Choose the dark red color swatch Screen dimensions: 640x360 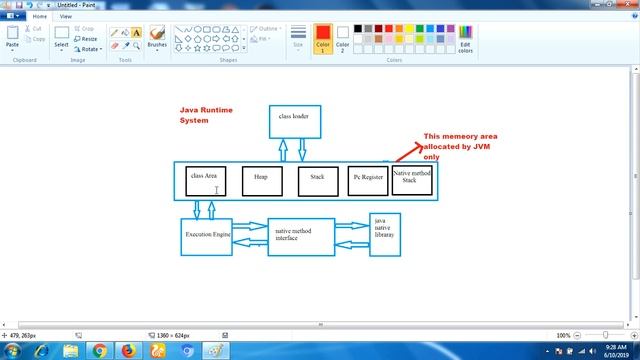click(x=378, y=29)
